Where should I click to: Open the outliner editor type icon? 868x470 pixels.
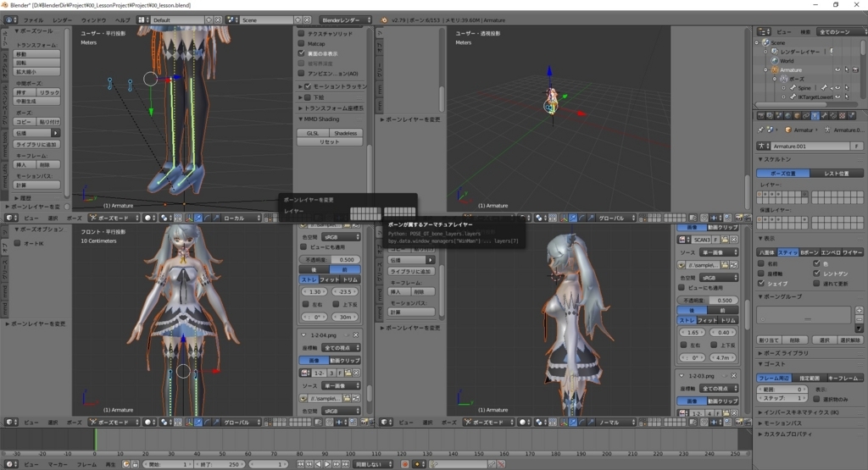[764, 31]
